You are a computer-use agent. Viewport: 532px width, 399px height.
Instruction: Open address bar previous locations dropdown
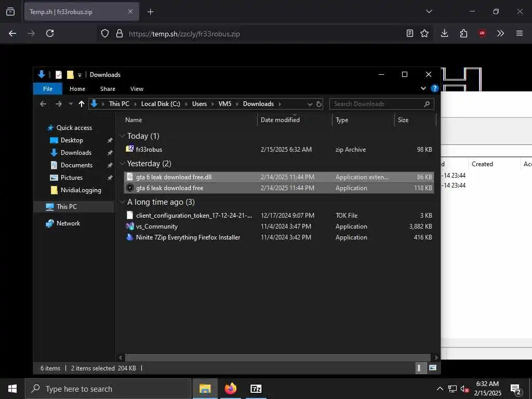[x=310, y=104]
